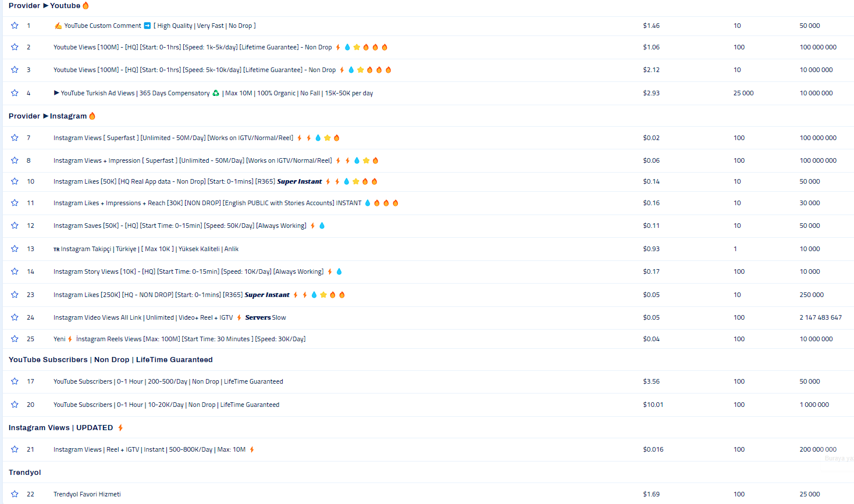Click YouTube Subscribers 200-500/Day service name
This screenshot has height=504, width=854.
168,381
